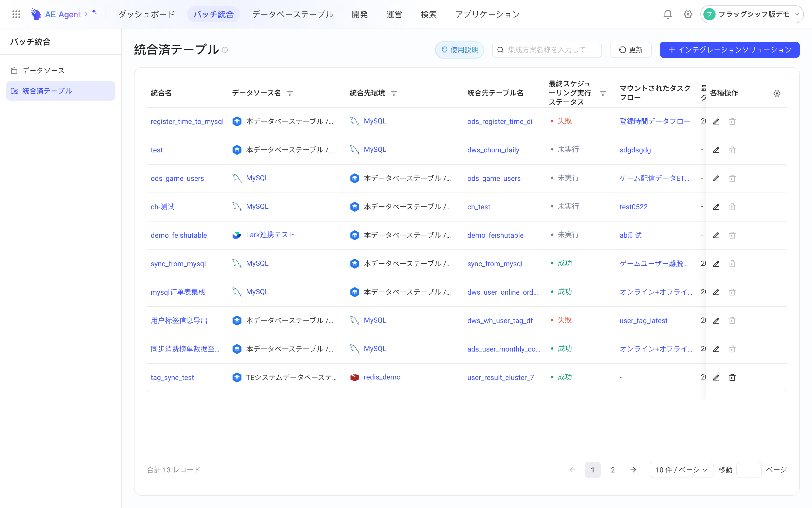
Task: Click redis_demo destination link
Action: [382, 377]
